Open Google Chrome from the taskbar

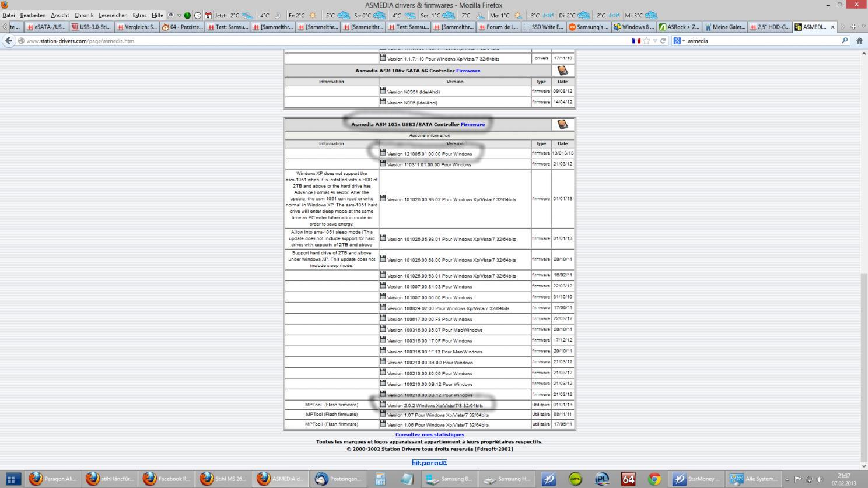654,479
